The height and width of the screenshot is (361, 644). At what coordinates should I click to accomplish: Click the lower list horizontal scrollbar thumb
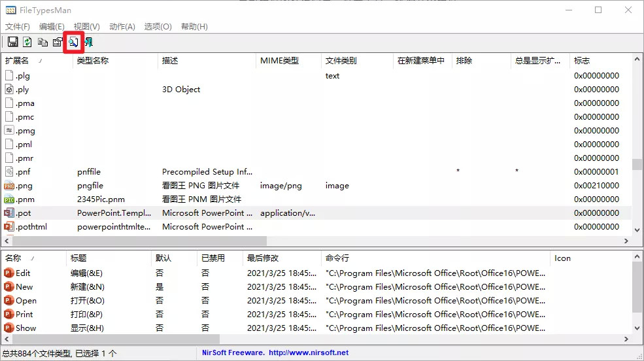116,339
